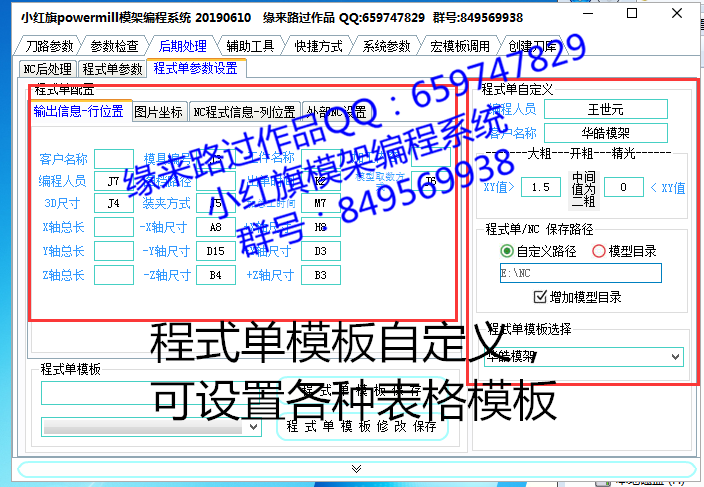Click the 中间值为二粗 label box
The image size is (704, 487).
583,189
